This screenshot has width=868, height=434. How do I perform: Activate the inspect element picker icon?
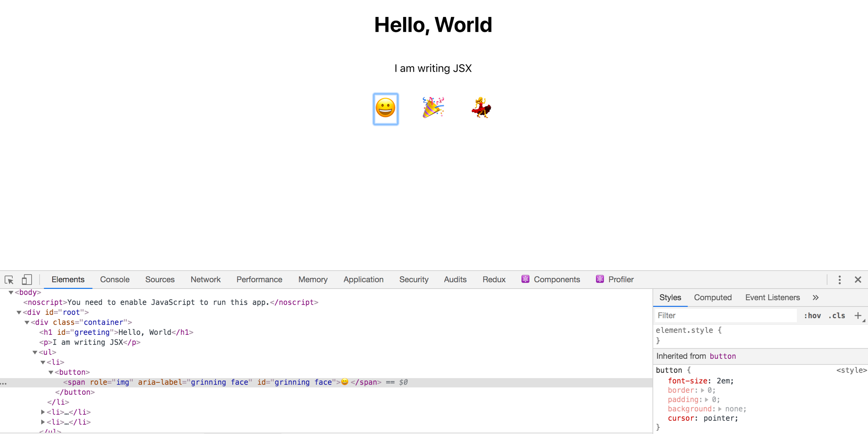click(9, 280)
